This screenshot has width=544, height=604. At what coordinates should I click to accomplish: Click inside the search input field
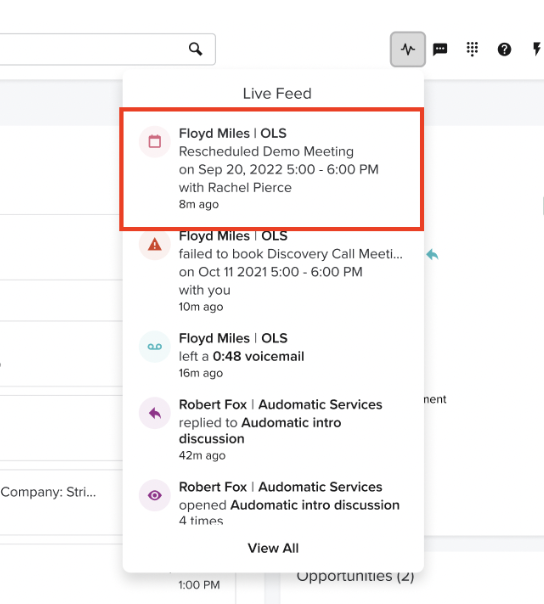[107, 49]
